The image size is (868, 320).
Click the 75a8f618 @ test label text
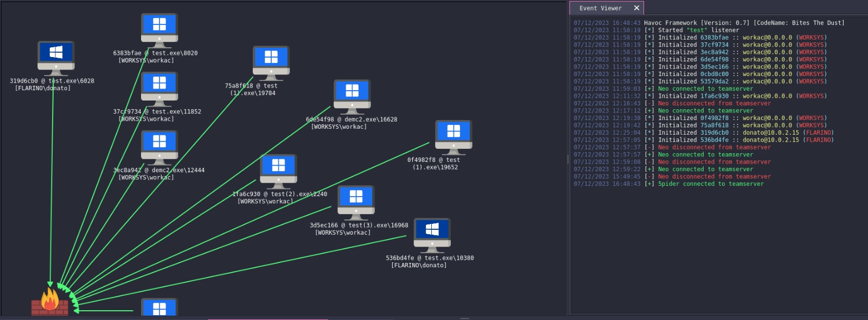point(251,86)
